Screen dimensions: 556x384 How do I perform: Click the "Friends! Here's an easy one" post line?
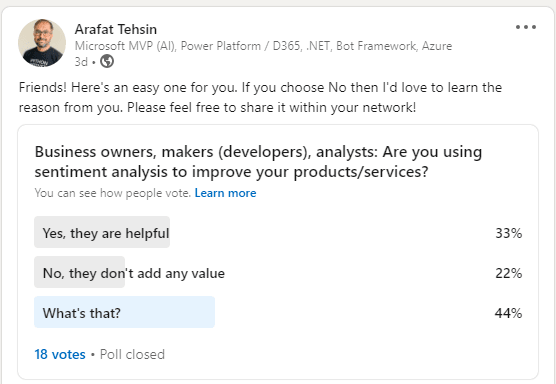point(260,87)
